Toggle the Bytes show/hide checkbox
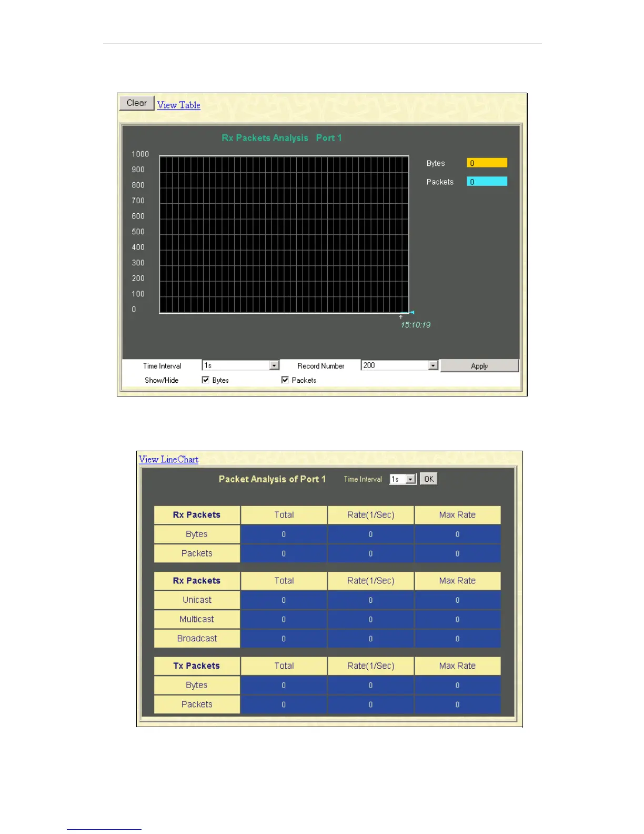 pos(206,380)
